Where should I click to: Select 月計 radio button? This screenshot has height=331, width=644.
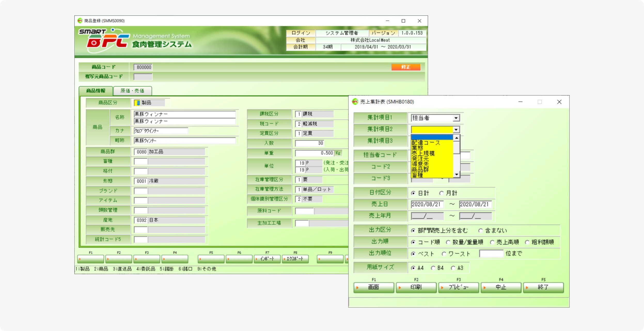[x=441, y=193]
